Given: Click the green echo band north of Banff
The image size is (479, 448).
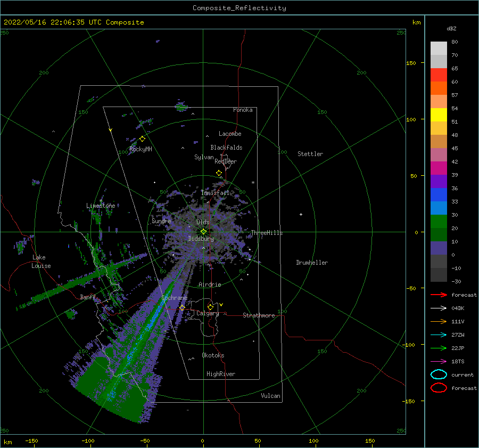Looking at the screenshot, I should (x=82, y=282).
